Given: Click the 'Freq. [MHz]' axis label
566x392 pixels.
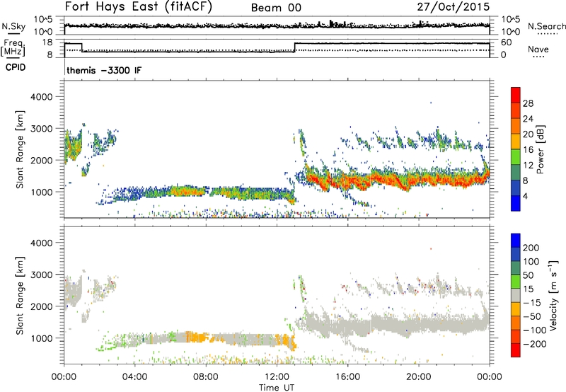Looking at the screenshot, I should [x=14, y=47].
